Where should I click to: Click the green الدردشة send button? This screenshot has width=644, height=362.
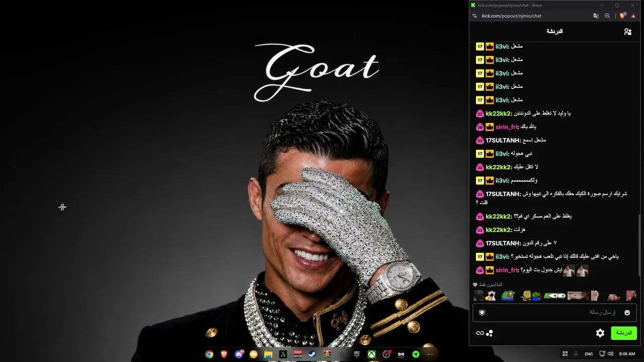click(624, 333)
